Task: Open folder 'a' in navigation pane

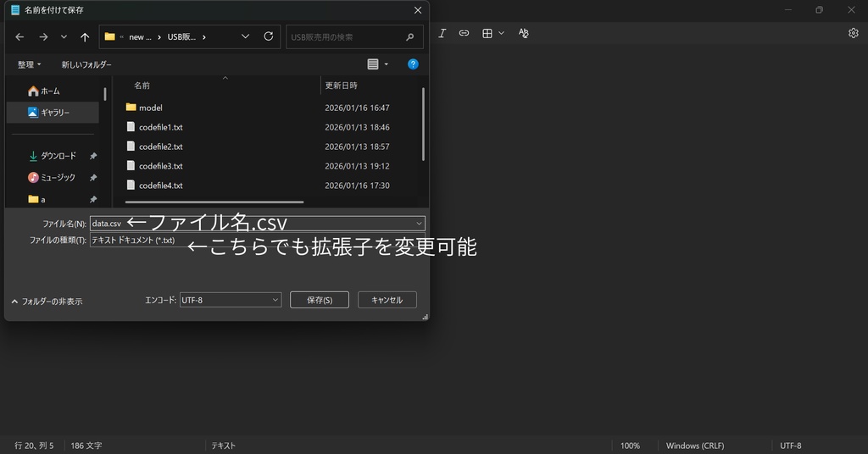Action: pyautogui.click(x=37, y=199)
